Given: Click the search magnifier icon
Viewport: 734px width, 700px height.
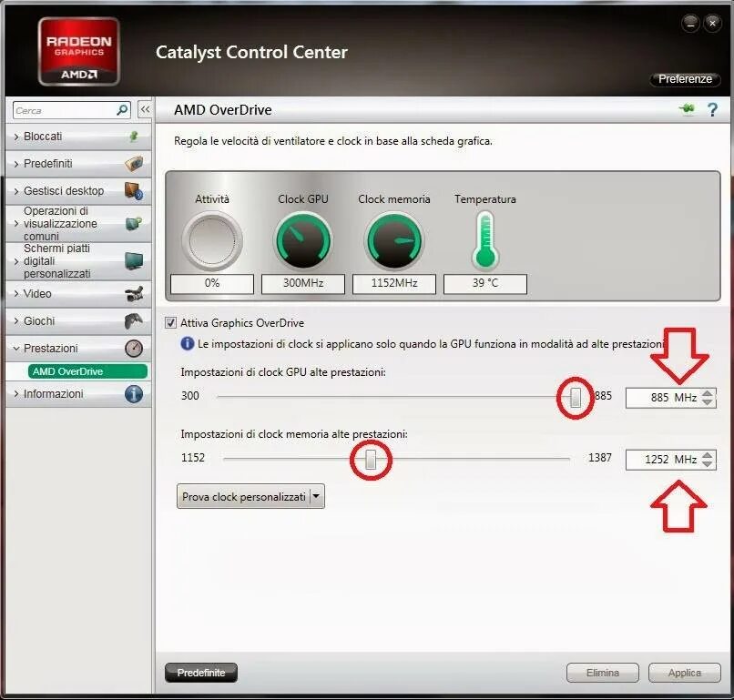Looking at the screenshot, I should tap(122, 110).
